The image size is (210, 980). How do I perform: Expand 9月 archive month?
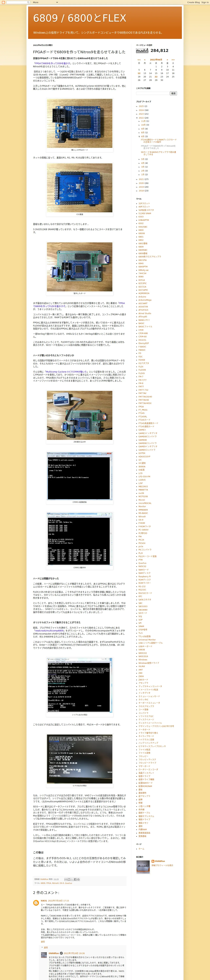(140, 129)
